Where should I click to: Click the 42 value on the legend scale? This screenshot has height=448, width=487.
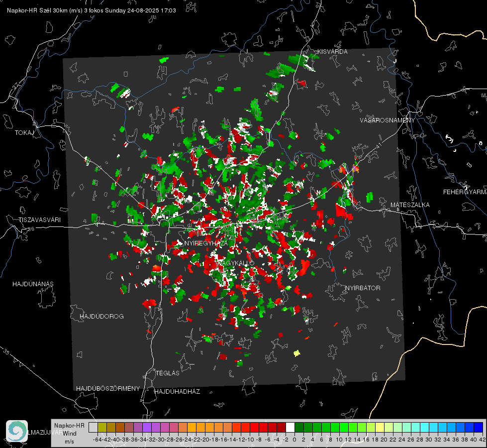483,440
